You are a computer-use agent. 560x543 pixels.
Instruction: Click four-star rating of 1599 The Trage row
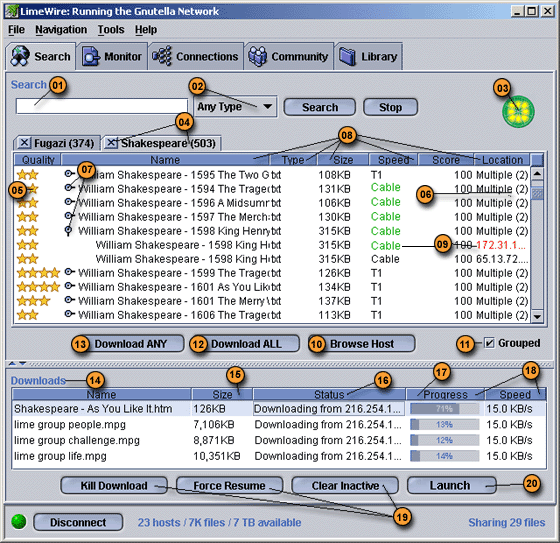pos(38,273)
